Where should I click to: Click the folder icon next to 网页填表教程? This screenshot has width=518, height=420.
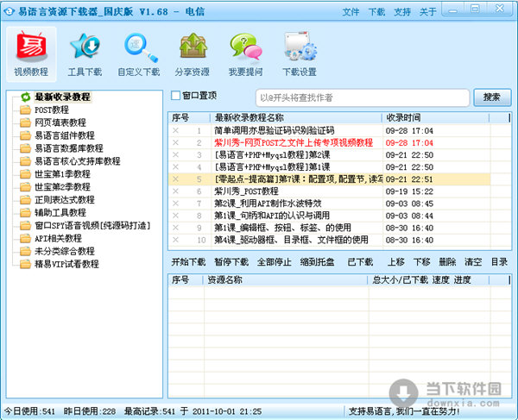pos(25,122)
